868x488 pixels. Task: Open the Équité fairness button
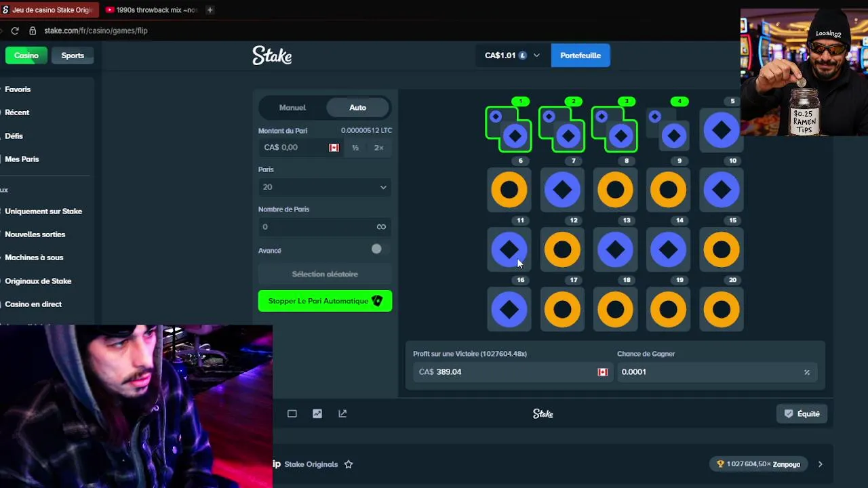point(802,413)
